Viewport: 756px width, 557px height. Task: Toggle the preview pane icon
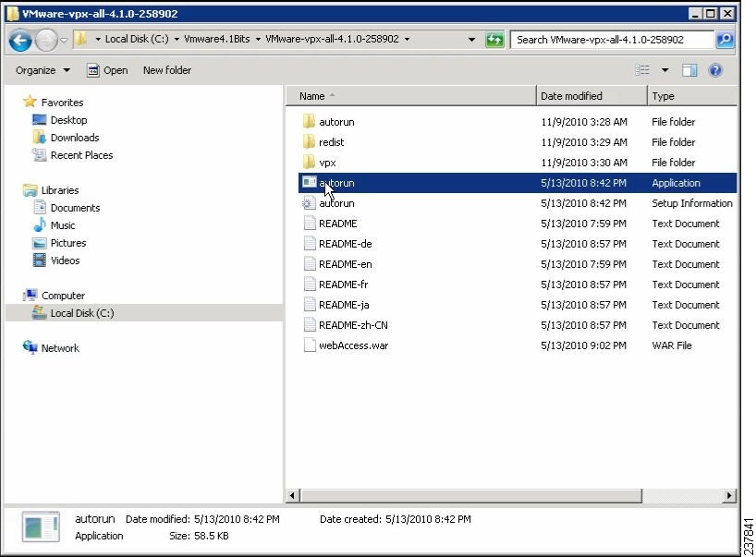(689, 70)
